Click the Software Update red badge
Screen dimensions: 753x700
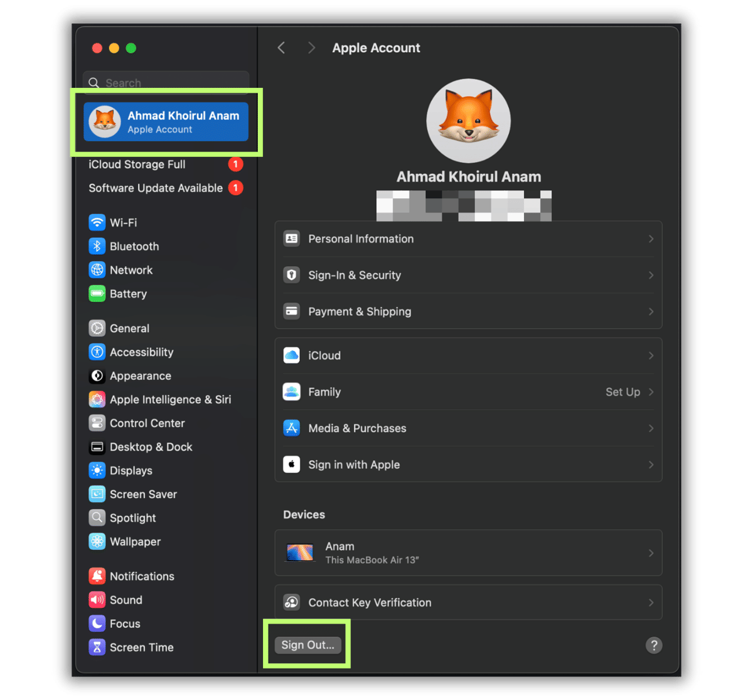pos(235,188)
